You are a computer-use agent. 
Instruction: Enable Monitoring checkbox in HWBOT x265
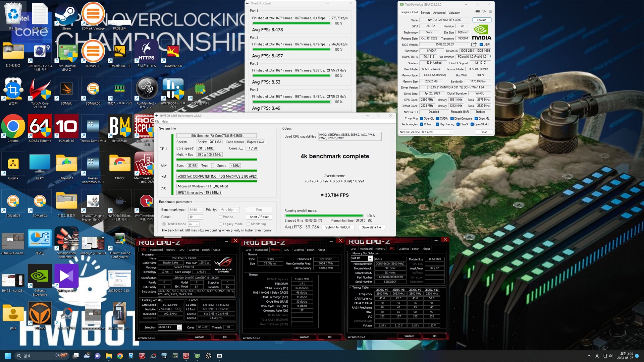tap(248, 224)
